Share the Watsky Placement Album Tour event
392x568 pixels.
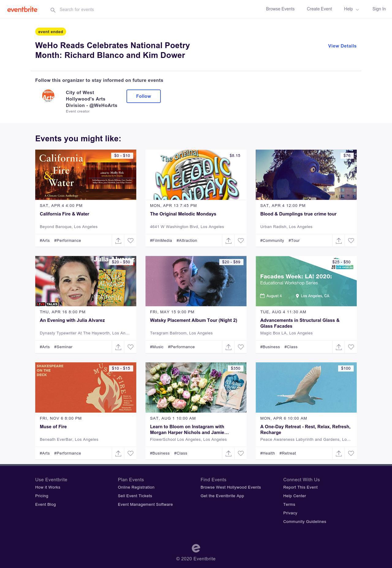point(228,347)
